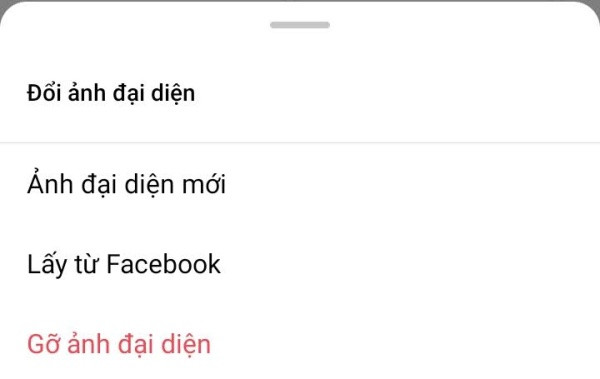Dismiss sheet via dimmed area above

tap(300, 2)
